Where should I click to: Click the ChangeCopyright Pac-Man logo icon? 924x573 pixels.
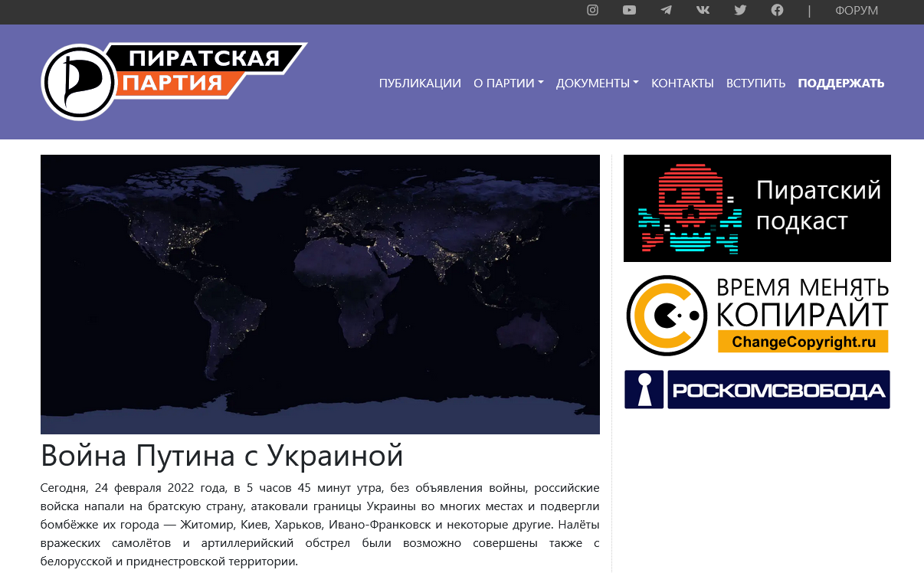[666, 315]
